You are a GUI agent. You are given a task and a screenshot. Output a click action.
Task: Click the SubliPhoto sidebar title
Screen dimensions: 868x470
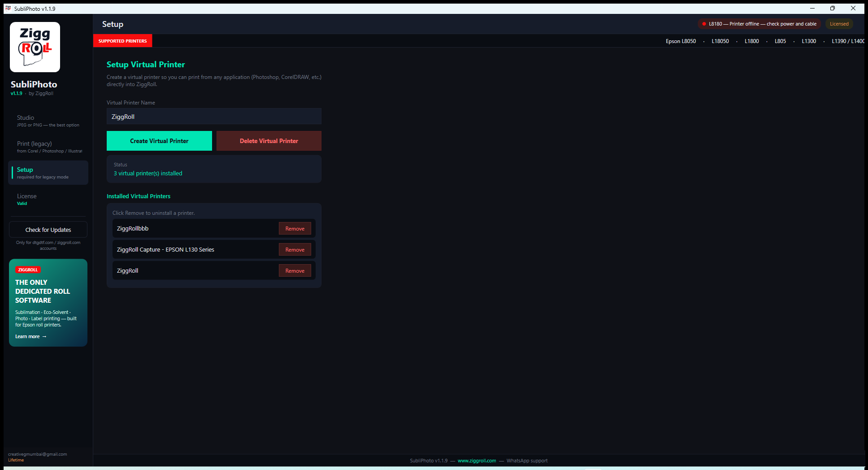tap(34, 84)
